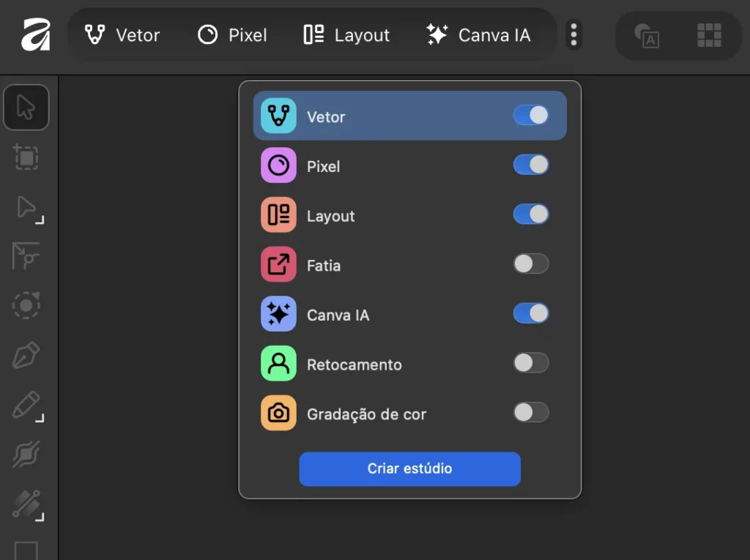Screen dimensions: 750x560
Task: Select the Vector Brush tool
Action: coord(26,455)
